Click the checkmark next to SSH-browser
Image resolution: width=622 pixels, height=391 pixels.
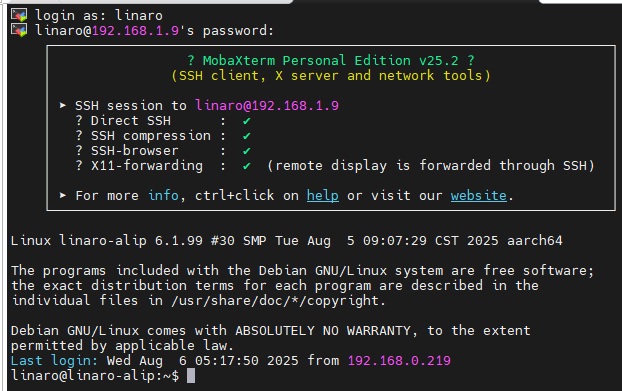(246, 151)
